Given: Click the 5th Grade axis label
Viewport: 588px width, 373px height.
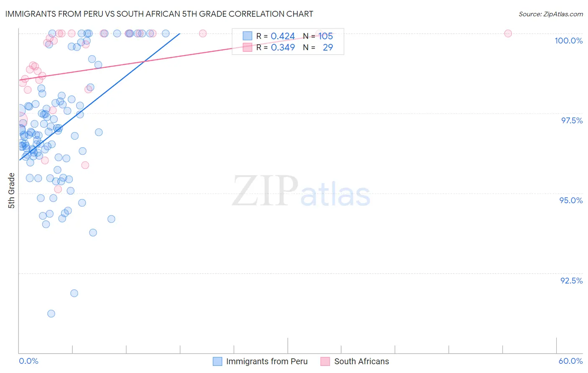Looking at the screenshot, I should tap(11, 191).
